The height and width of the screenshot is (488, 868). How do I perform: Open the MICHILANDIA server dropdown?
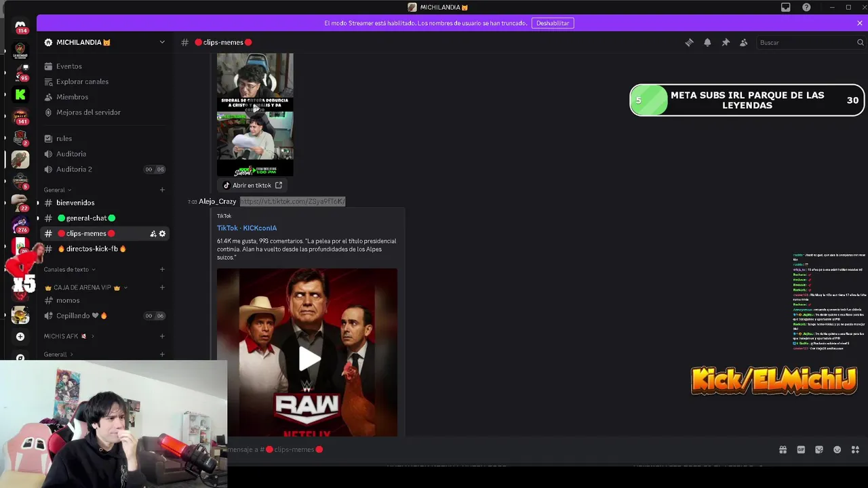click(x=104, y=42)
